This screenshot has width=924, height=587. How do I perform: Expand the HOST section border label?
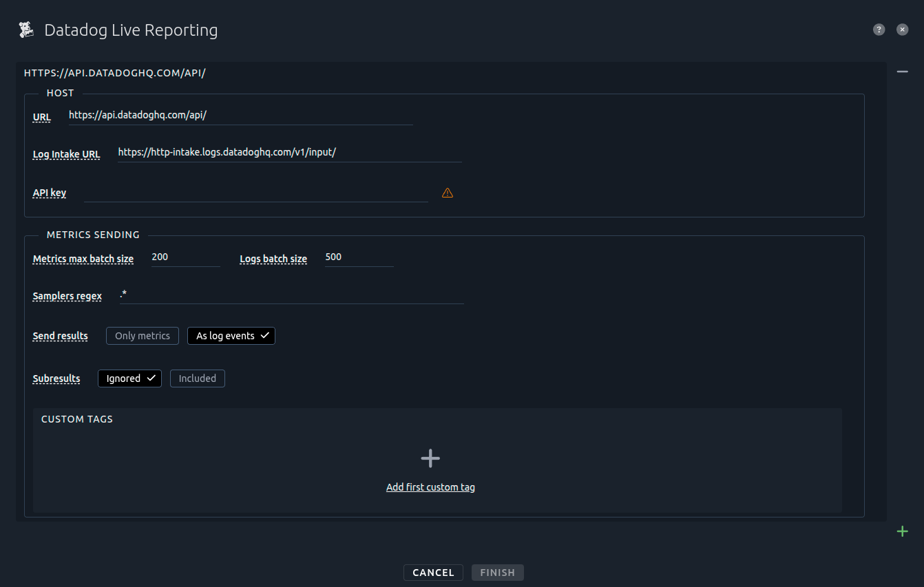60,92
